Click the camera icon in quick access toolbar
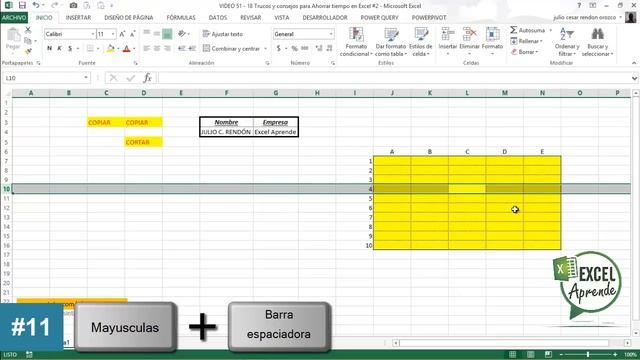 point(73,5)
